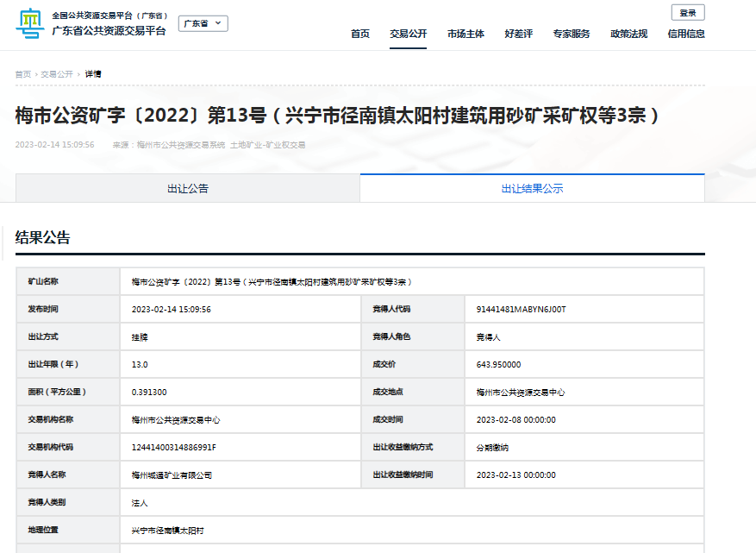Open the 广东省 region dropdown
756x553 pixels.
pos(203,23)
